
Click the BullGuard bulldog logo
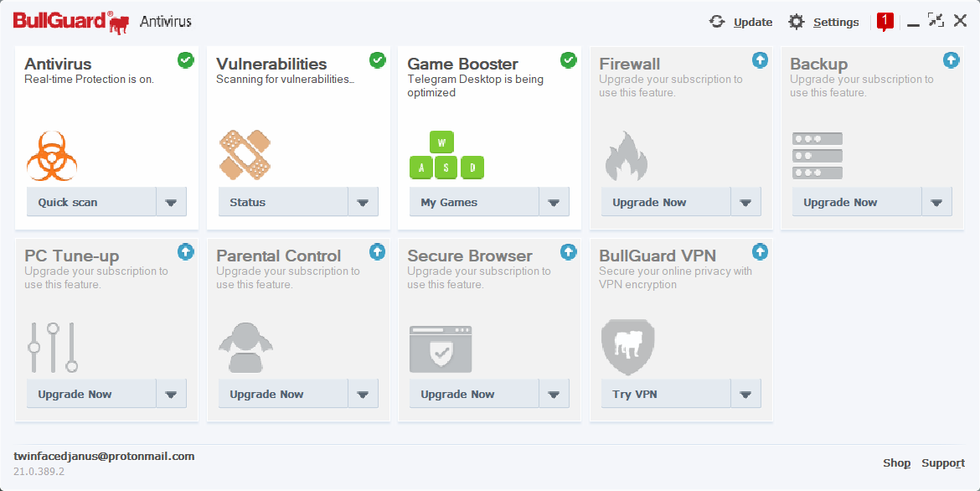pyautogui.click(x=70, y=22)
